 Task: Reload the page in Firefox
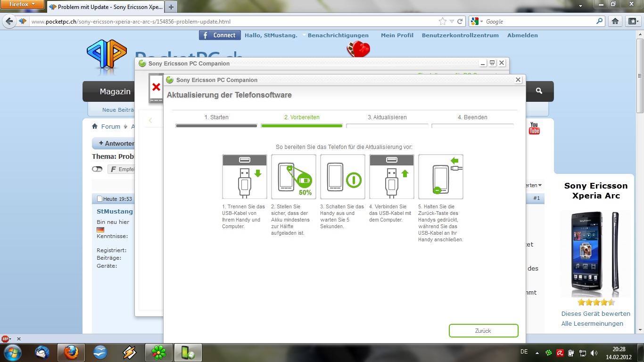tap(460, 21)
